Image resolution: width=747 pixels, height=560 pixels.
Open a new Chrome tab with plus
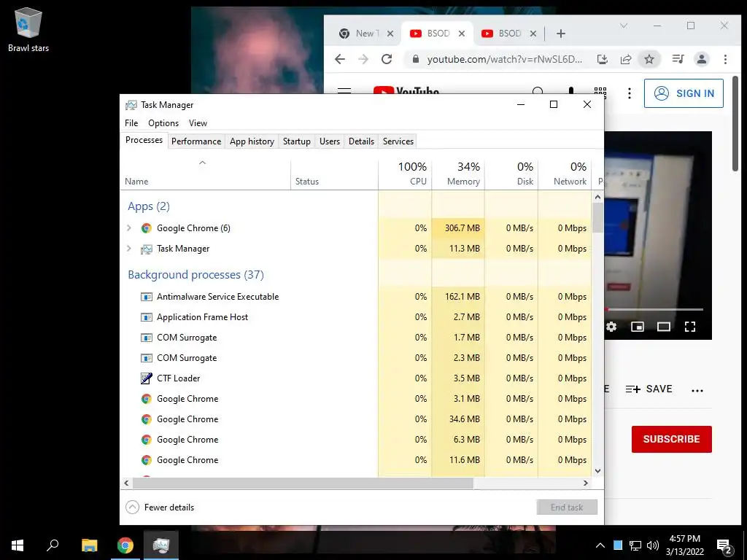pos(561,34)
